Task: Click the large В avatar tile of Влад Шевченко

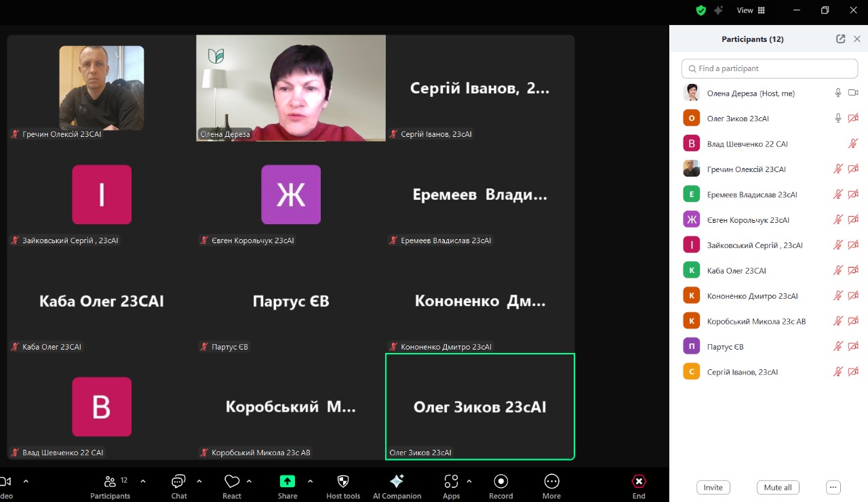Action: pyautogui.click(x=102, y=406)
